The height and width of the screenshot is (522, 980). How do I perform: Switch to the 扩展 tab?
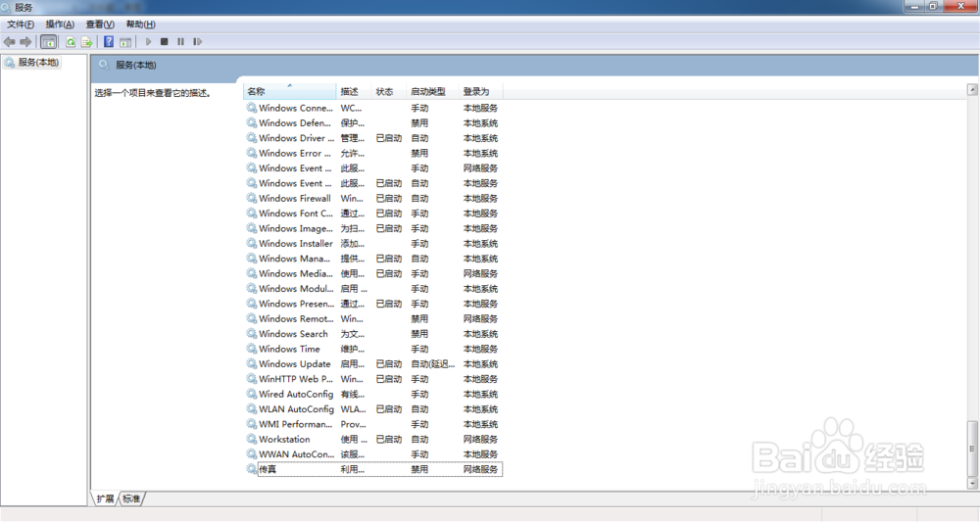(105, 498)
